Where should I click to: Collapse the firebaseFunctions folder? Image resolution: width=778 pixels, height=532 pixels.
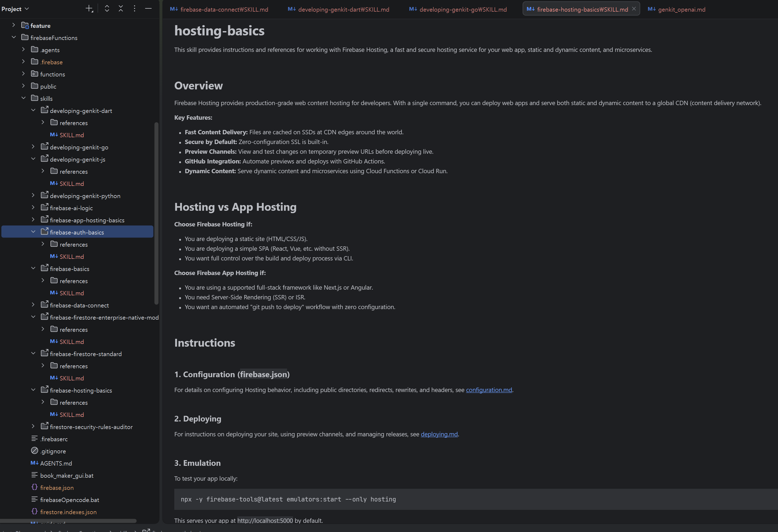coord(14,37)
